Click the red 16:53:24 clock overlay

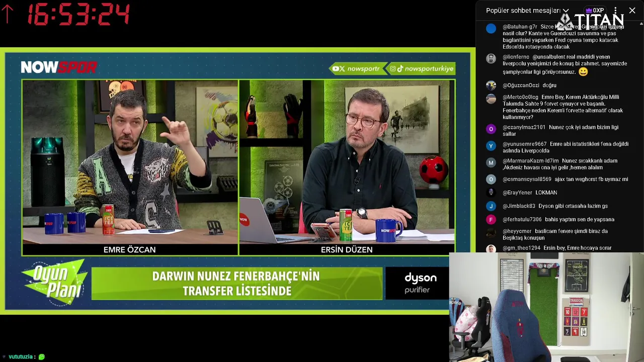click(78, 14)
